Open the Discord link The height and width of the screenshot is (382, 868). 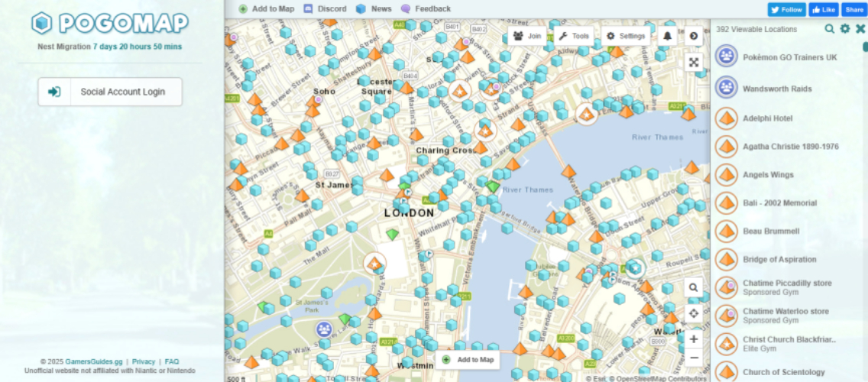(x=325, y=9)
